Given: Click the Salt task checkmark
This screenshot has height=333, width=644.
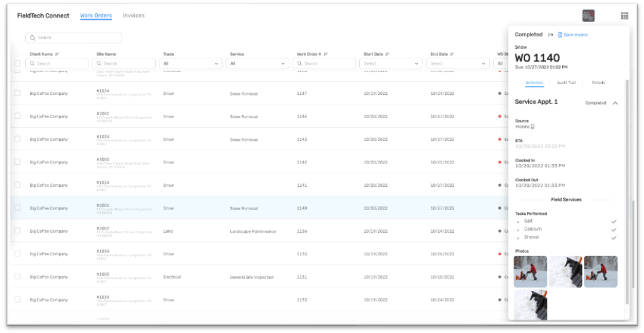Looking at the screenshot, I should coord(614,222).
